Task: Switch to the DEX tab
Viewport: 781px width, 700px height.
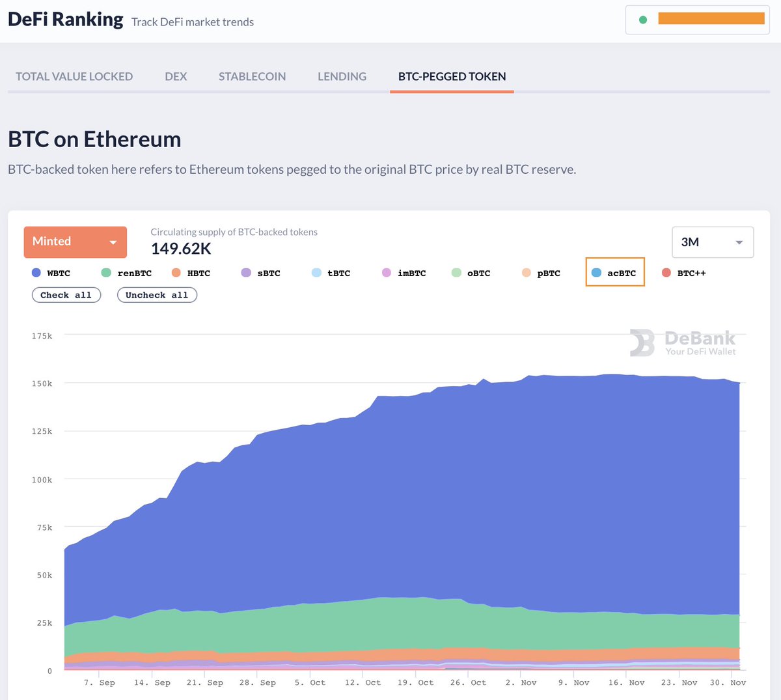Action: tap(176, 76)
